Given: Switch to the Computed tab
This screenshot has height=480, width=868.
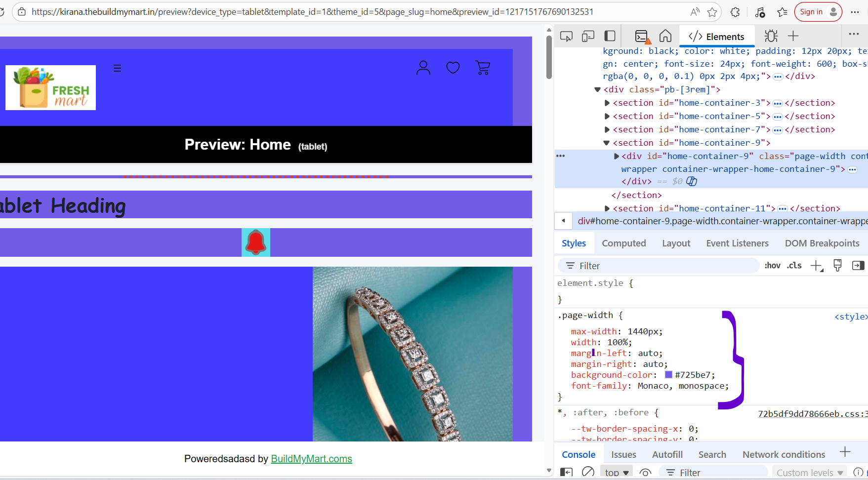Looking at the screenshot, I should (x=624, y=243).
